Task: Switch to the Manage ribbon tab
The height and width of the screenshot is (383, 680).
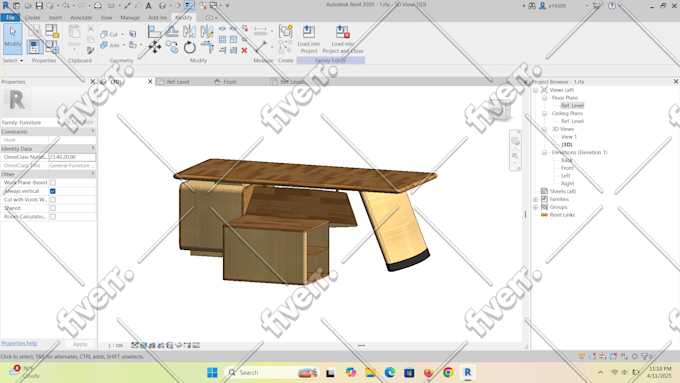Action: (130, 18)
